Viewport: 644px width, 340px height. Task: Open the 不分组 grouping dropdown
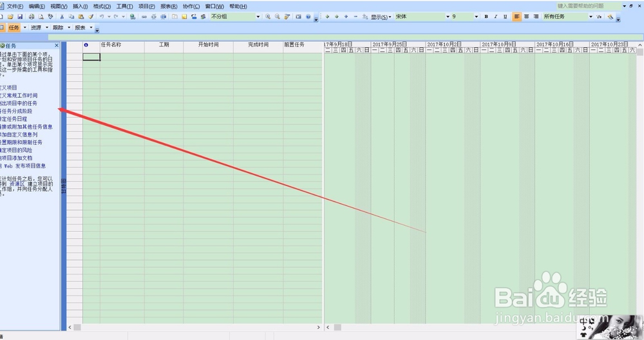click(258, 17)
